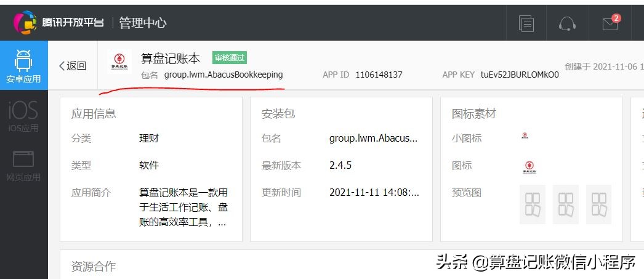Open the 应用信息 card heading
Image resolution: width=644 pixels, height=279 pixels.
point(94,113)
